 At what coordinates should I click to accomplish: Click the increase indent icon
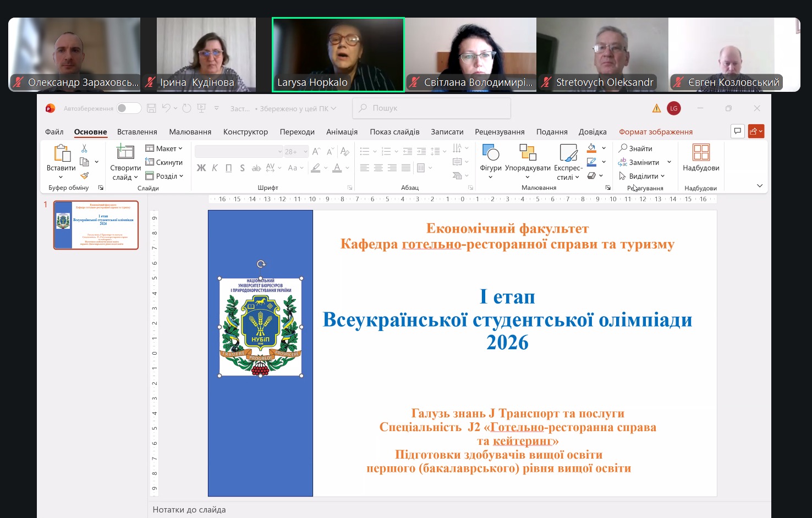[x=421, y=151]
